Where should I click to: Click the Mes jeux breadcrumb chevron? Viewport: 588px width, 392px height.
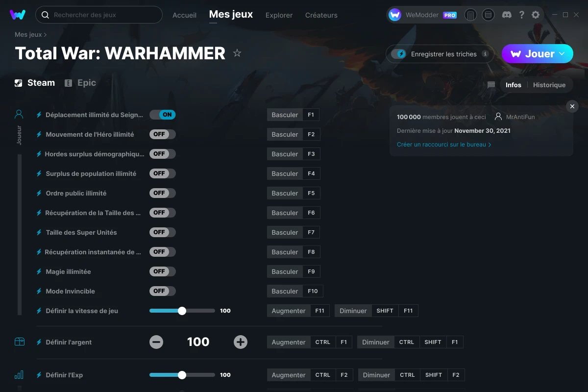[x=46, y=35]
